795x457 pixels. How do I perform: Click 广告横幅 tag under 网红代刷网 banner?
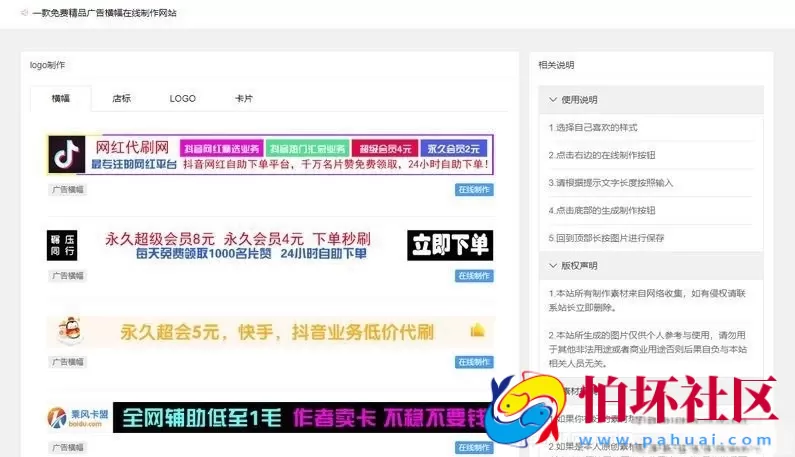click(x=67, y=190)
